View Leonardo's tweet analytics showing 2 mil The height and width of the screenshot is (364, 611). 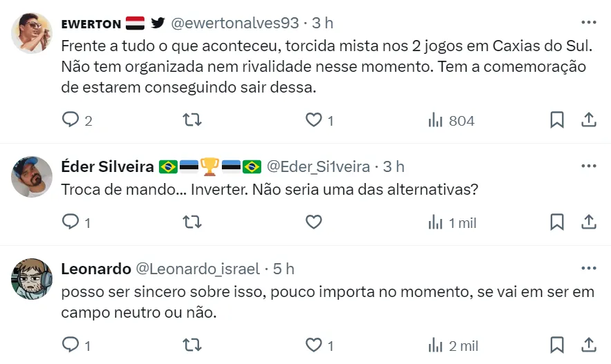[452, 345]
